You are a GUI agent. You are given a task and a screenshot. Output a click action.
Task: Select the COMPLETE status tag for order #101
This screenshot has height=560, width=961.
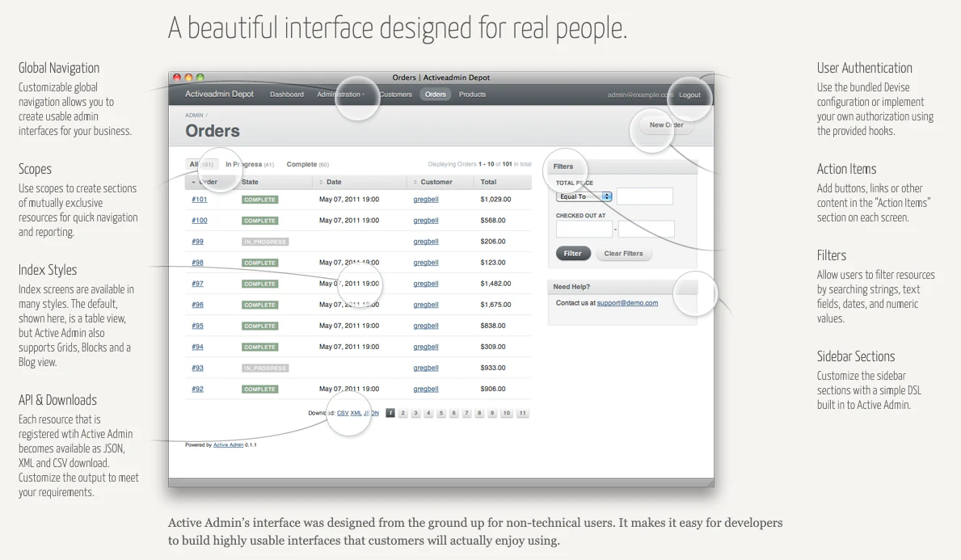[x=260, y=200]
